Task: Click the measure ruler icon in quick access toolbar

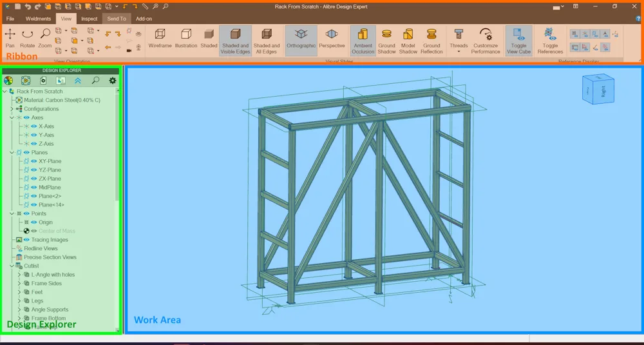Action: tap(146, 6)
